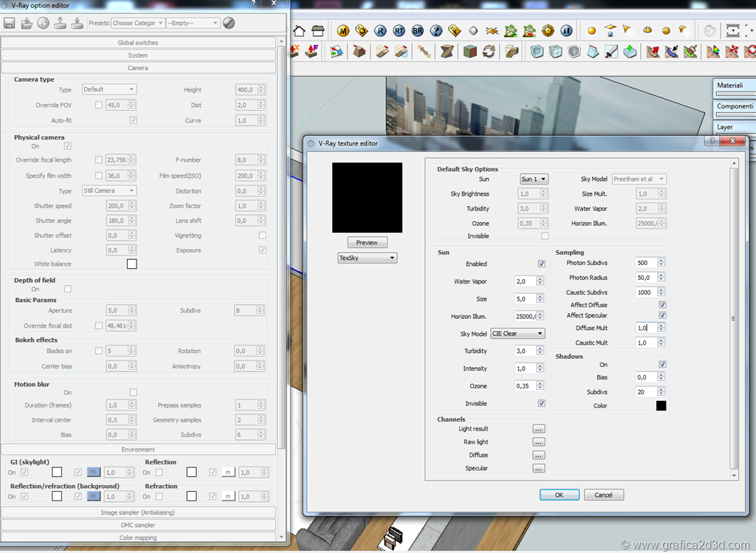Click the black Shadows Color swatch
The height and width of the screenshot is (553, 756).
coord(661,405)
